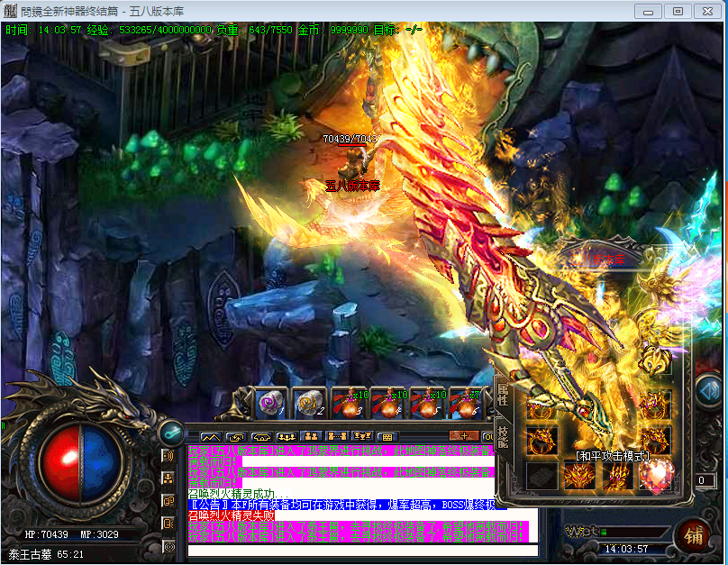This screenshot has height=565, width=728.
Task: Use the purple spiral scroll in hotbar slot 1
Action: 271,403
